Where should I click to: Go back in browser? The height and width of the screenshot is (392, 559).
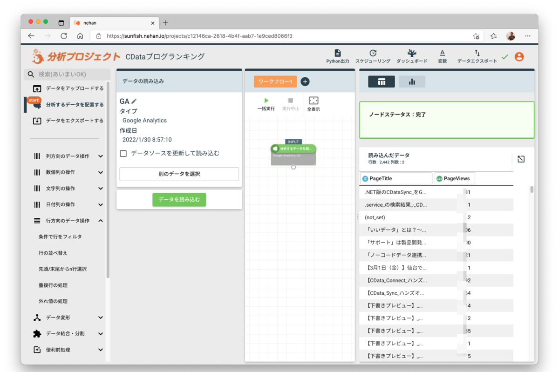tap(31, 36)
